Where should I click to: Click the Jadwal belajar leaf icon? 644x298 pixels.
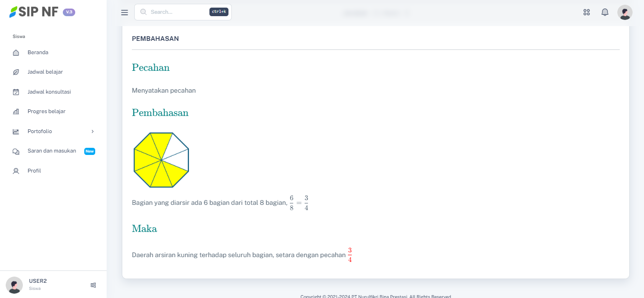pos(16,72)
